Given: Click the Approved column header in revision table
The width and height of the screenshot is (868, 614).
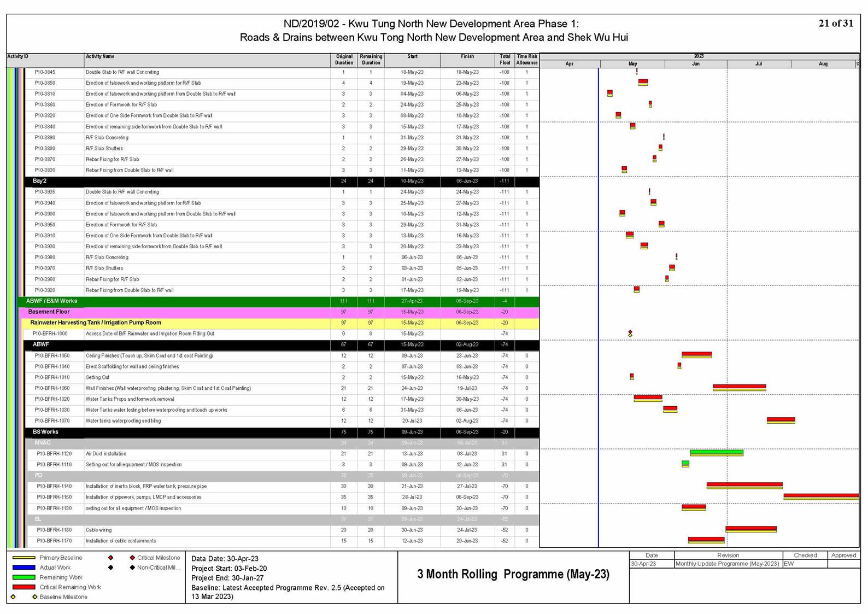Looking at the screenshot, I should (x=843, y=555).
